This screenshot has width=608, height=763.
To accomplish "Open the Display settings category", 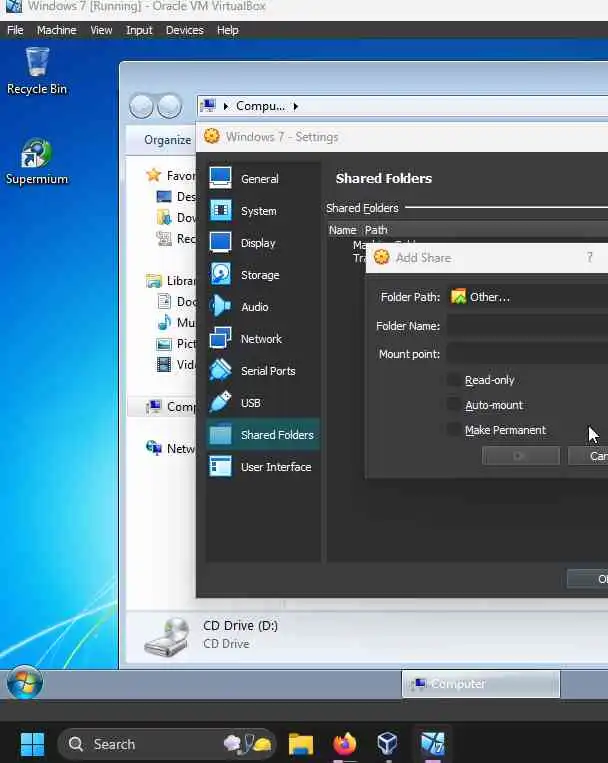I will tap(263, 243).
